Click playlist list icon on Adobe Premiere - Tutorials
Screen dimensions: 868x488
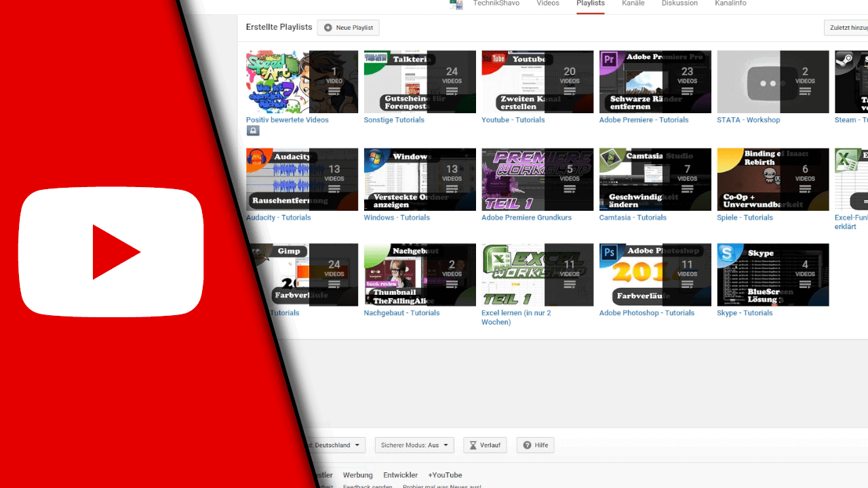point(688,91)
